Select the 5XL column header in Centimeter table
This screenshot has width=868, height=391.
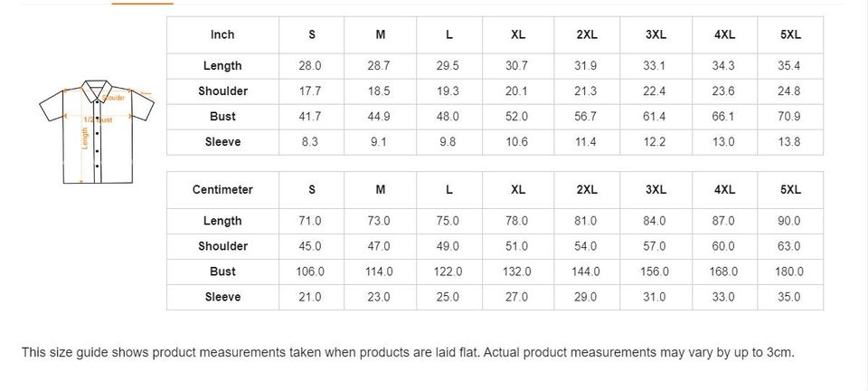[790, 189]
